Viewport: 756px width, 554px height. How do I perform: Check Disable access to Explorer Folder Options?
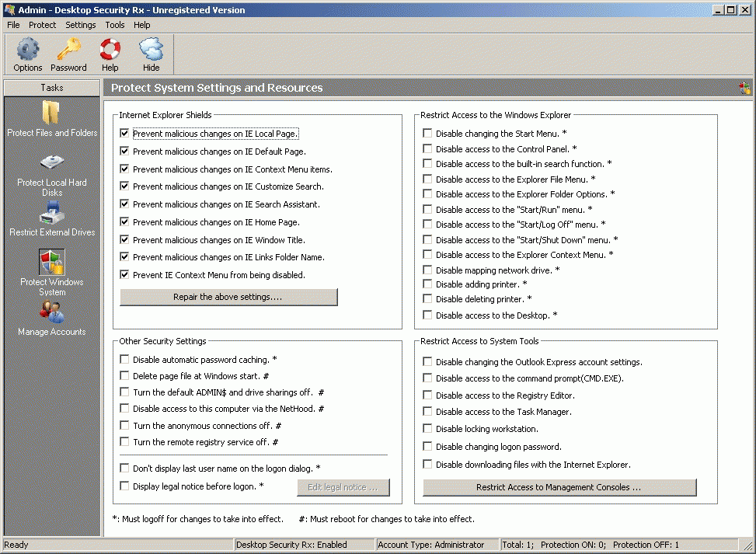tap(427, 193)
